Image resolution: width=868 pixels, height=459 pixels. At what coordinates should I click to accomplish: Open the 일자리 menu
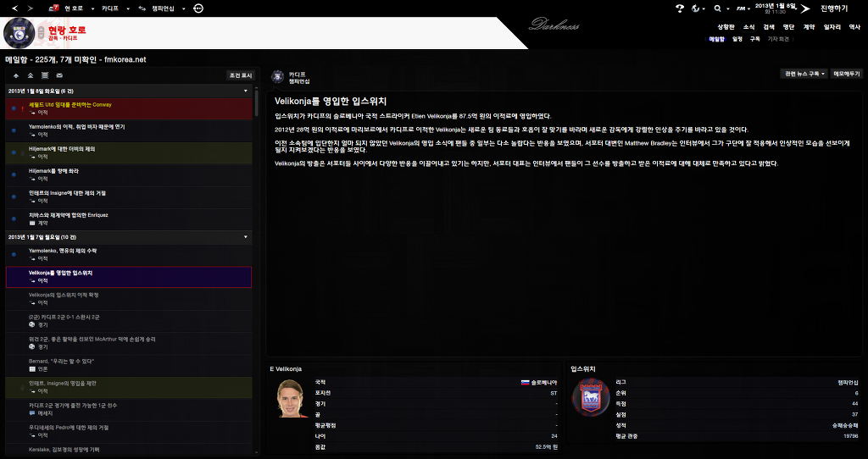coord(832,26)
